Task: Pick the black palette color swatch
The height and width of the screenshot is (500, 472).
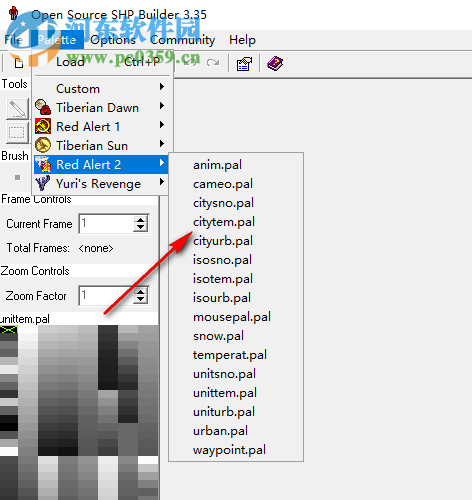Action: [x=9, y=427]
